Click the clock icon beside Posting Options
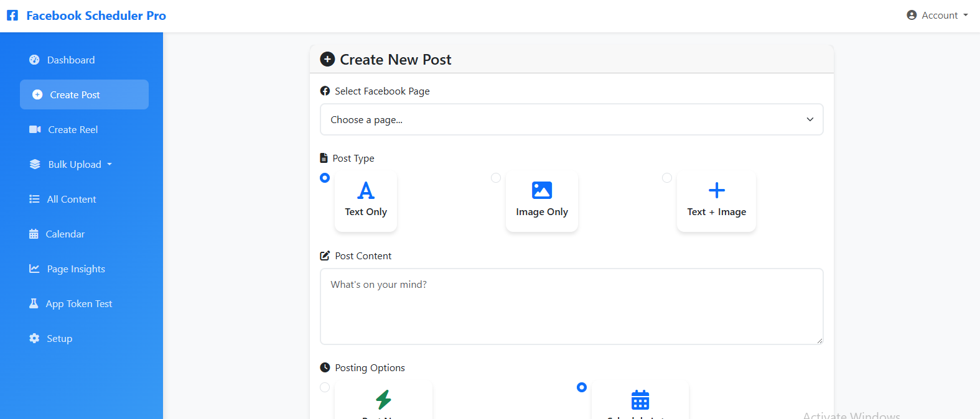The width and height of the screenshot is (980, 419). pos(325,367)
